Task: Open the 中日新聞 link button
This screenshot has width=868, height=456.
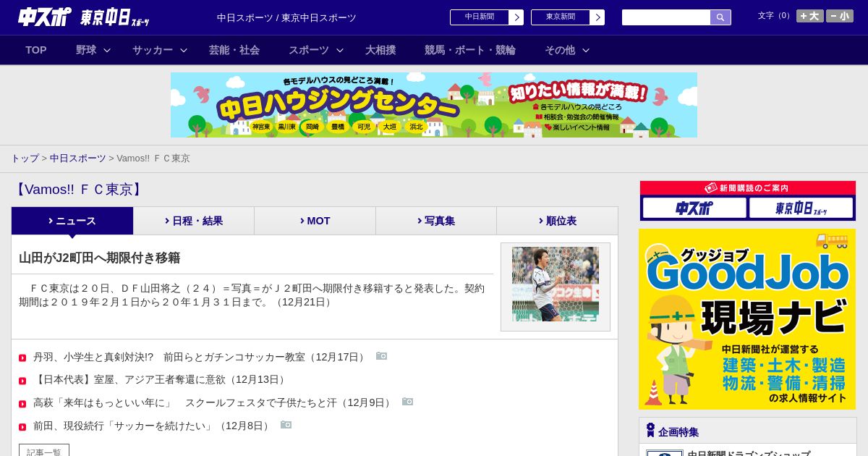Action: pos(480,17)
